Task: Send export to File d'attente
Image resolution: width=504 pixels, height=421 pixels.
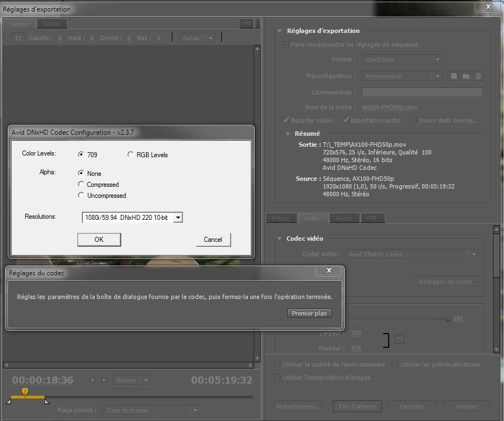Action: pyautogui.click(x=357, y=406)
